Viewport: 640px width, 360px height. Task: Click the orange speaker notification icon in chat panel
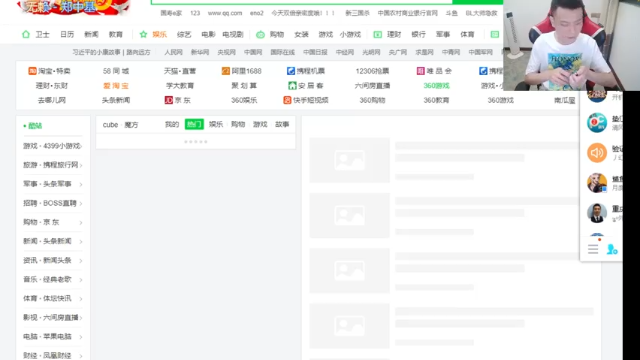tap(597, 153)
